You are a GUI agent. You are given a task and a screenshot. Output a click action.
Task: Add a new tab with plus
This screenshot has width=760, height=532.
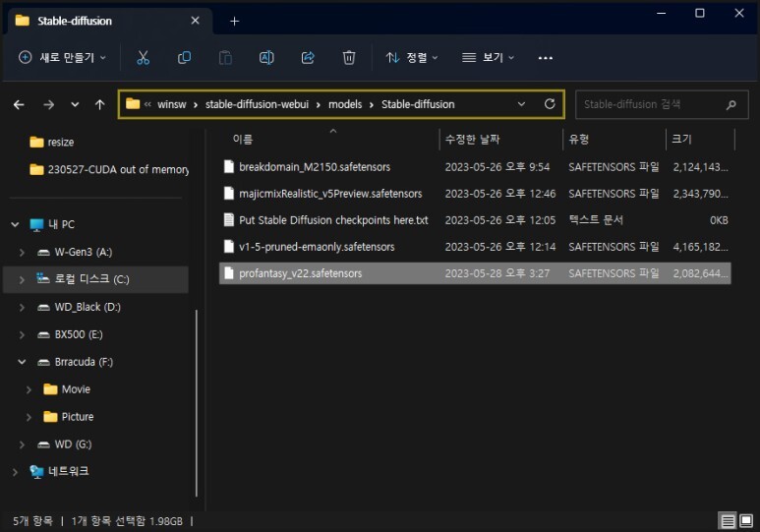(235, 21)
